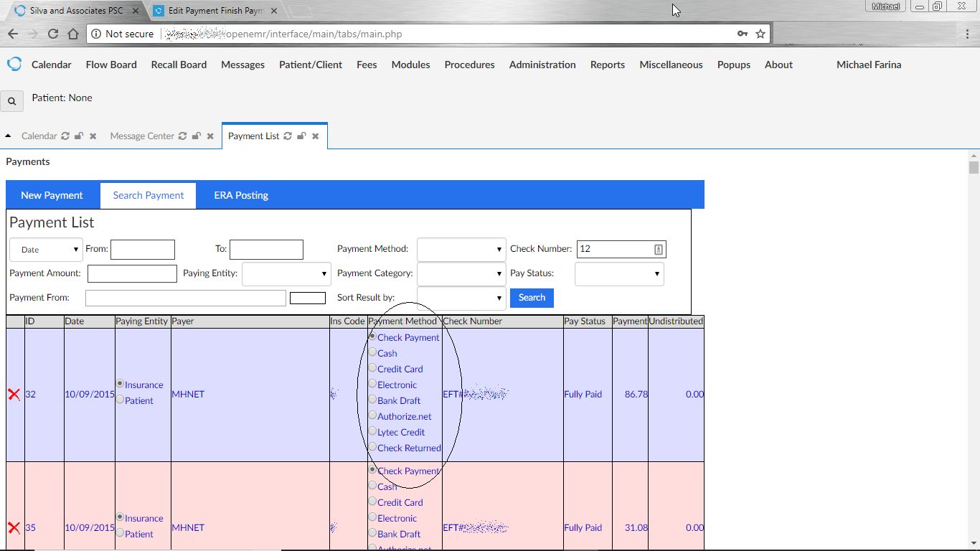The width and height of the screenshot is (980, 551).
Task: Close the Payment List tab
Action: pyautogui.click(x=316, y=136)
